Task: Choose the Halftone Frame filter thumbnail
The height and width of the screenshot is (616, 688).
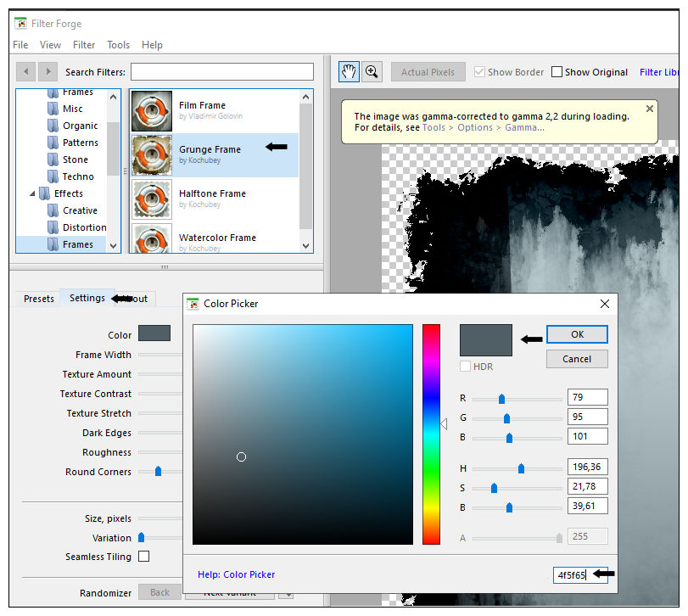Action: click(x=152, y=199)
